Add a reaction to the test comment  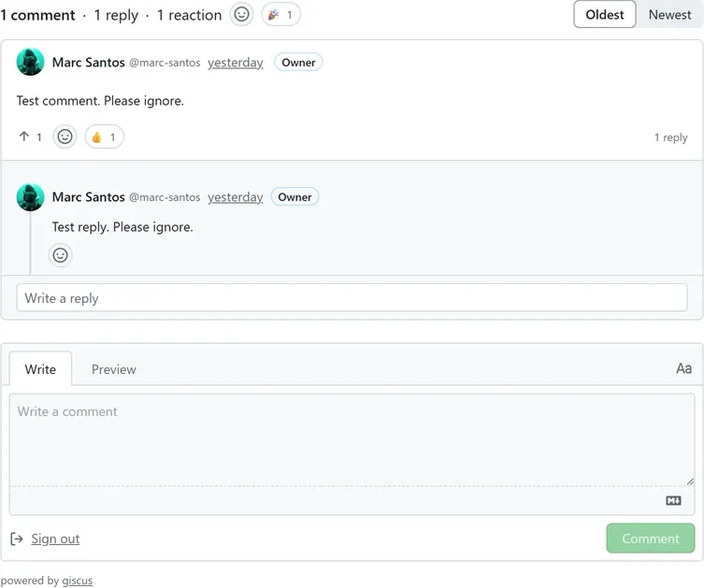click(x=65, y=136)
